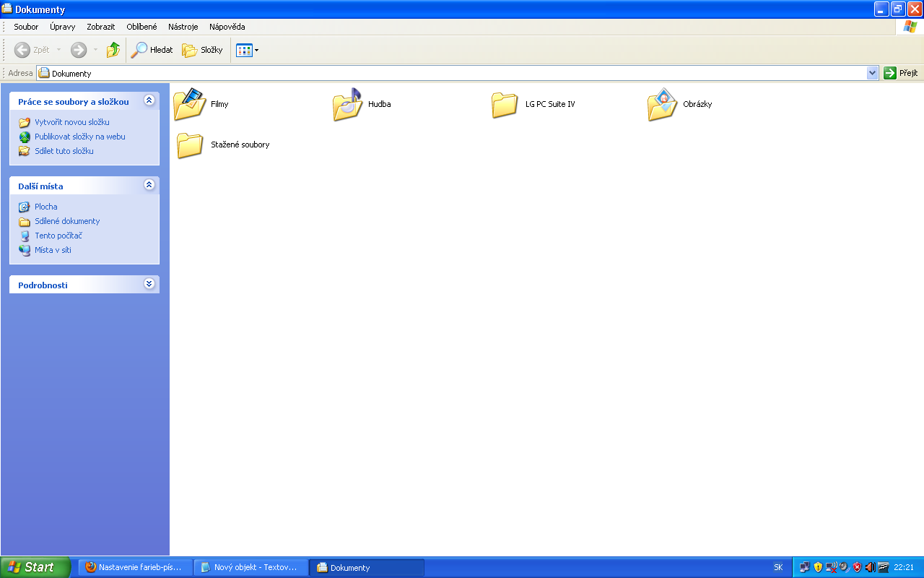Click Vytvořit novou složku link
924x578 pixels.
click(71, 122)
